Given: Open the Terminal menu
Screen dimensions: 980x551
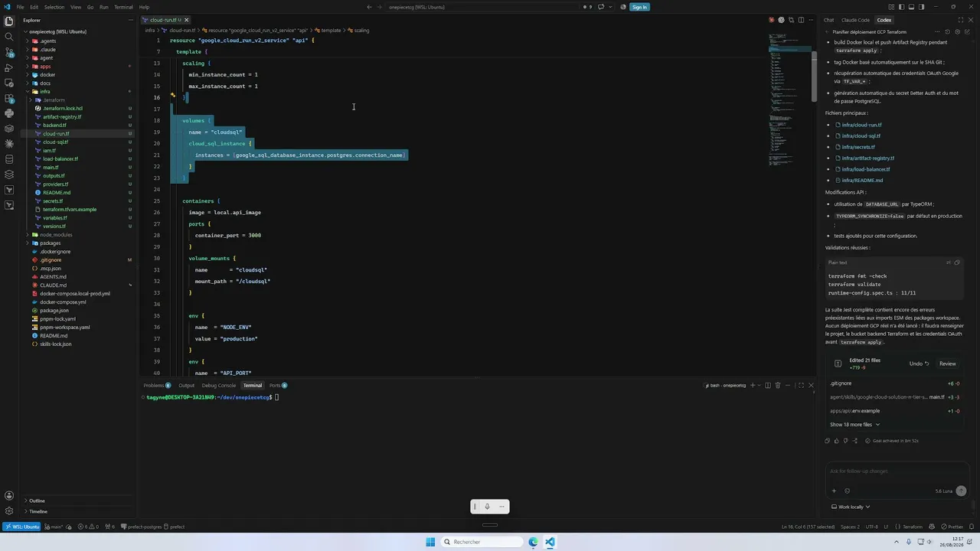Looking at the screenshot, I should (123, 7).
